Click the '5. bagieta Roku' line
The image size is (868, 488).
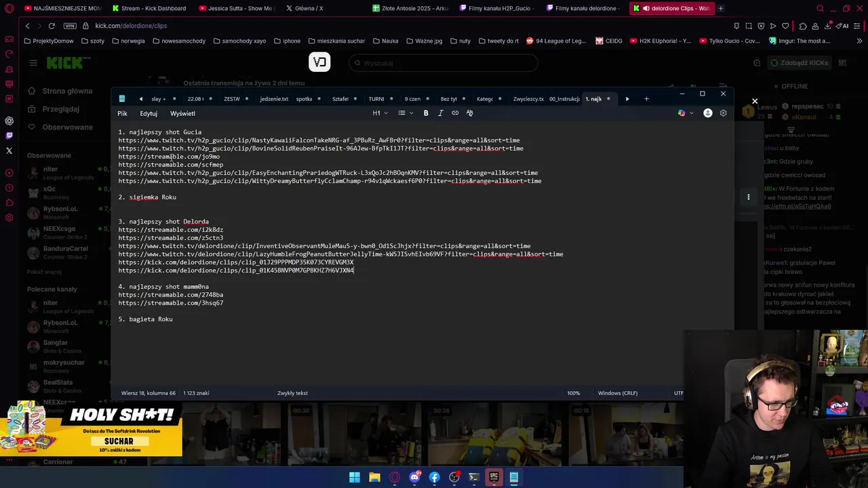pyautogui.click(x=146, y=319)
